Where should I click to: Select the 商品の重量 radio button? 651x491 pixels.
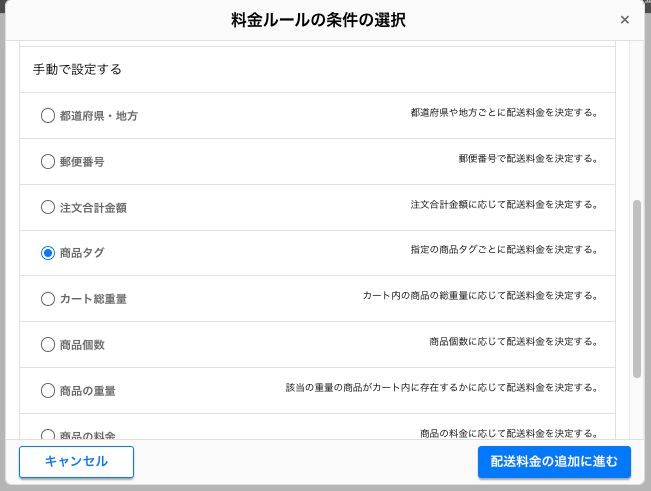[48, 390]
